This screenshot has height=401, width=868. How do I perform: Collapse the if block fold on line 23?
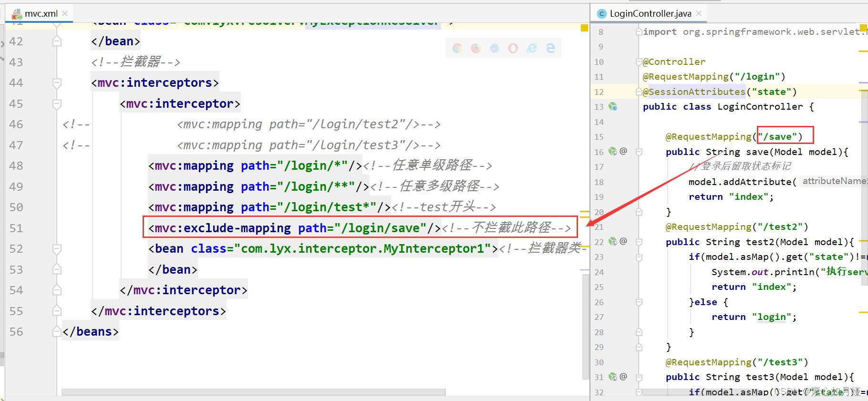(x=639, y=257)
